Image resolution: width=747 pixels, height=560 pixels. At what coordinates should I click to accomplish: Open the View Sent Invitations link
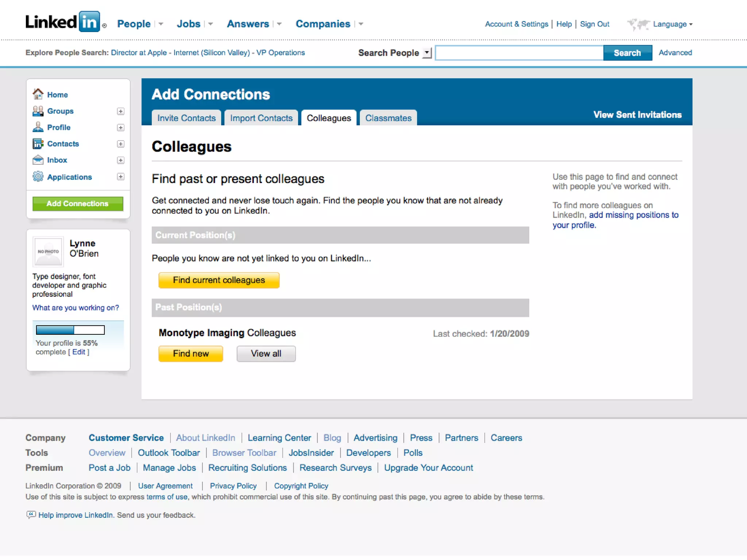[637, 115]
